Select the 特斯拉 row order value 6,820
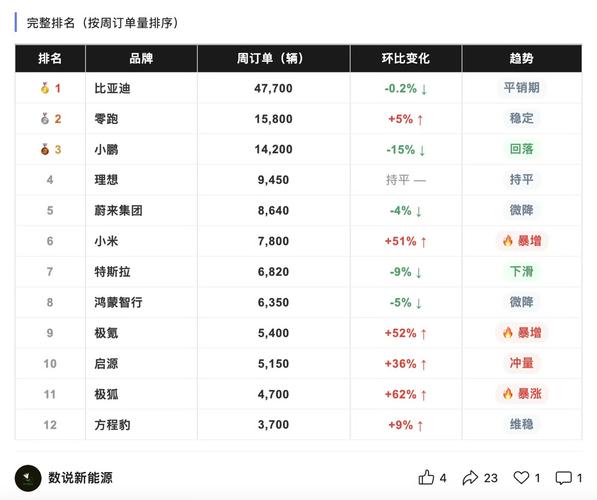Image resolution: width=597 pixels, height=500 pixels. [x=273, y=272]
